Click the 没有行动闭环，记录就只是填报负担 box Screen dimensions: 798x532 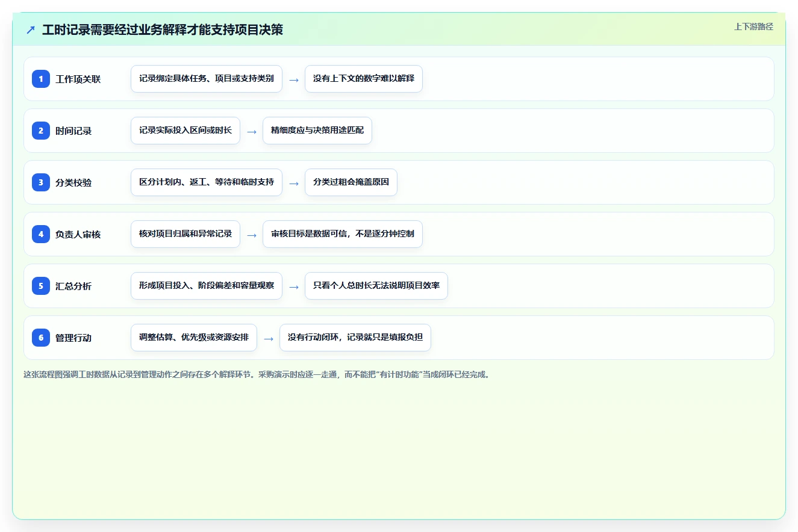point(355,338)
